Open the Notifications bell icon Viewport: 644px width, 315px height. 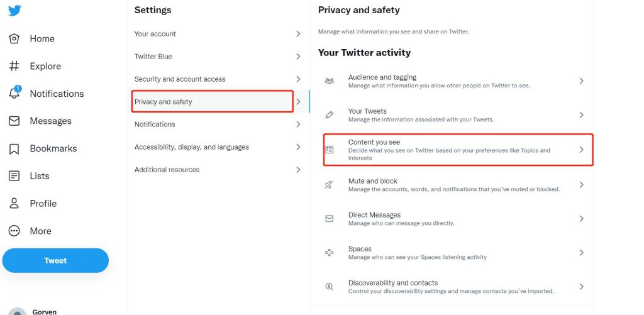click(14, 94)
